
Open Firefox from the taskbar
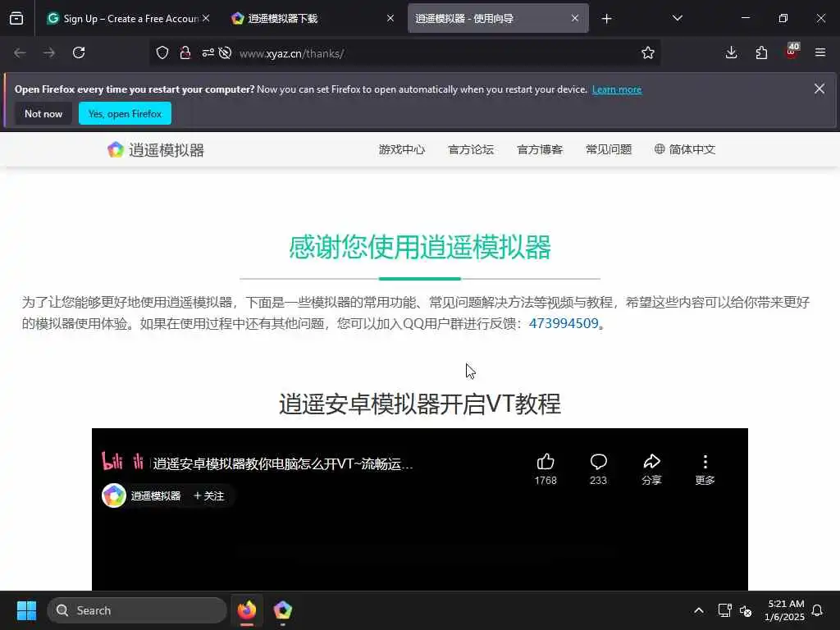coord(247,610)
